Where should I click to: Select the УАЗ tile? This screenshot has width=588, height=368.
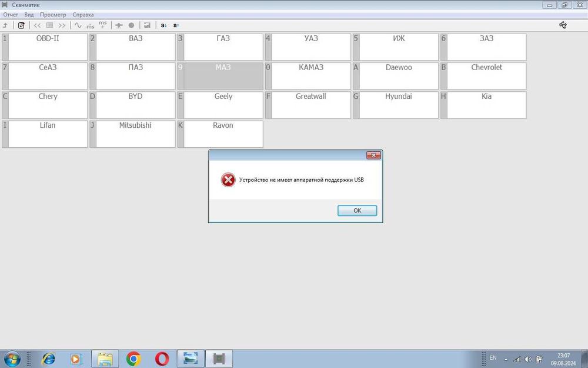[308, 47]
